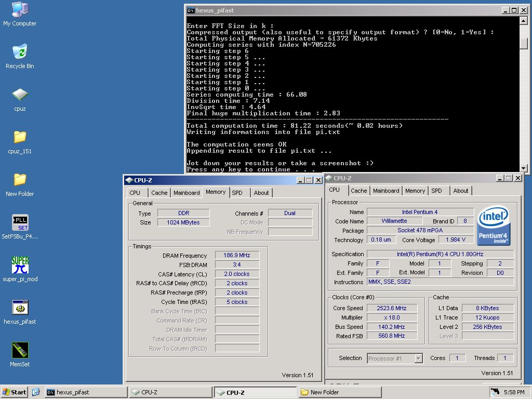Viewport: 532px width, 399px height.
Task: Click the Core Voltage value 1.984 V
Action: [x=455, y=240]
